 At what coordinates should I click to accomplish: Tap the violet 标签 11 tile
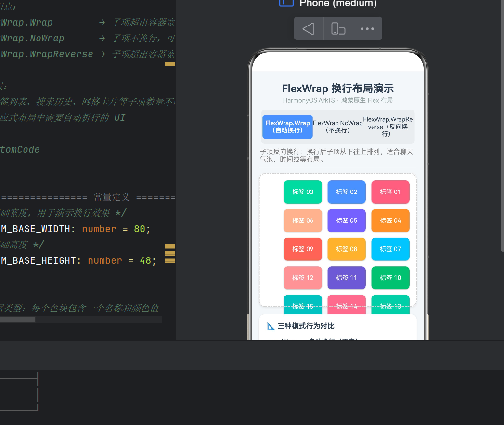(x=347, y=278)
